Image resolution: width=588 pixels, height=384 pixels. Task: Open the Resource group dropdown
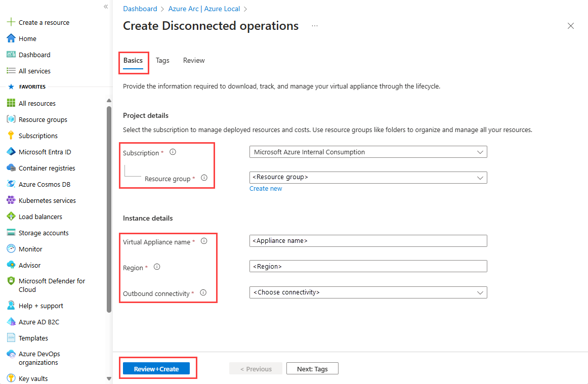tap(368, 177)
